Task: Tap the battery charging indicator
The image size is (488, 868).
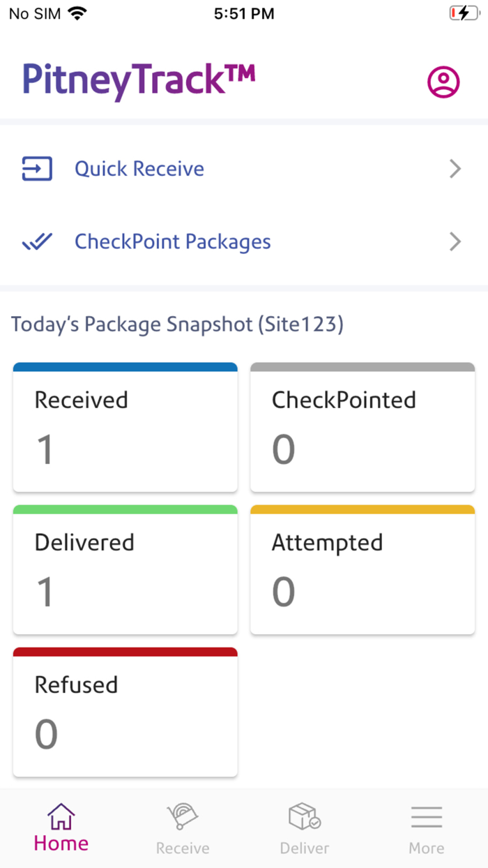Action: [464, 13]
